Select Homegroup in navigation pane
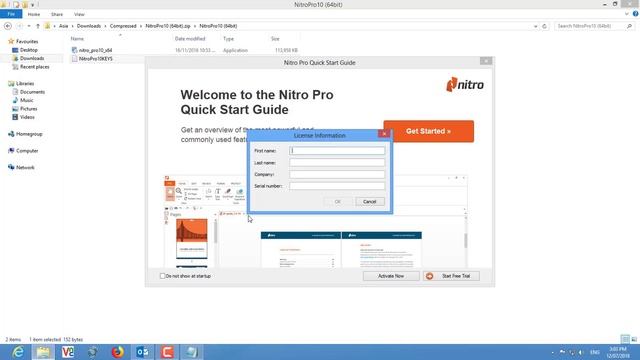Viewport: 640px width, 360px height. pyautogui.click(x=29, y=134)
